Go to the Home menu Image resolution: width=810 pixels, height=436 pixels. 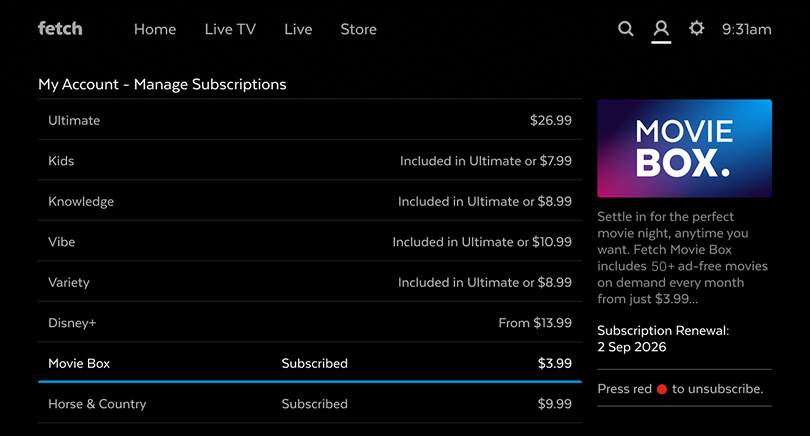tap(155, 29)
